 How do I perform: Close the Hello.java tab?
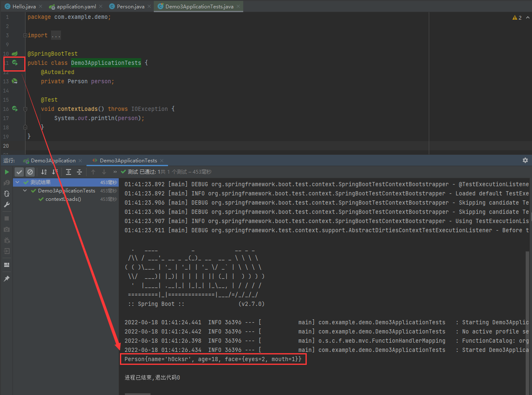pos(41,7)
